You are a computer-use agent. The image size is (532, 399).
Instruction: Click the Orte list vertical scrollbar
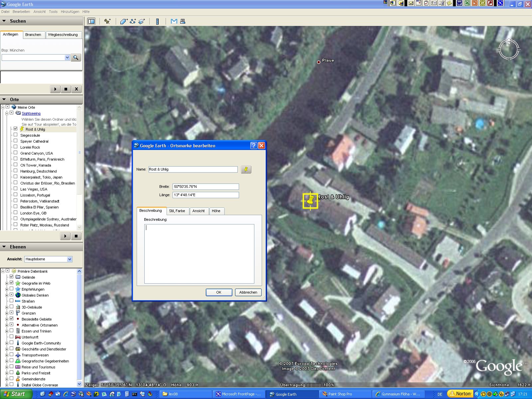tap(79, 167)
